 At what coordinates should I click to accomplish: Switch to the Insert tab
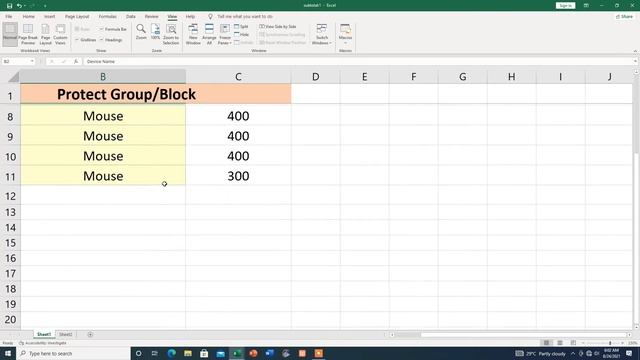click(49, 16)
